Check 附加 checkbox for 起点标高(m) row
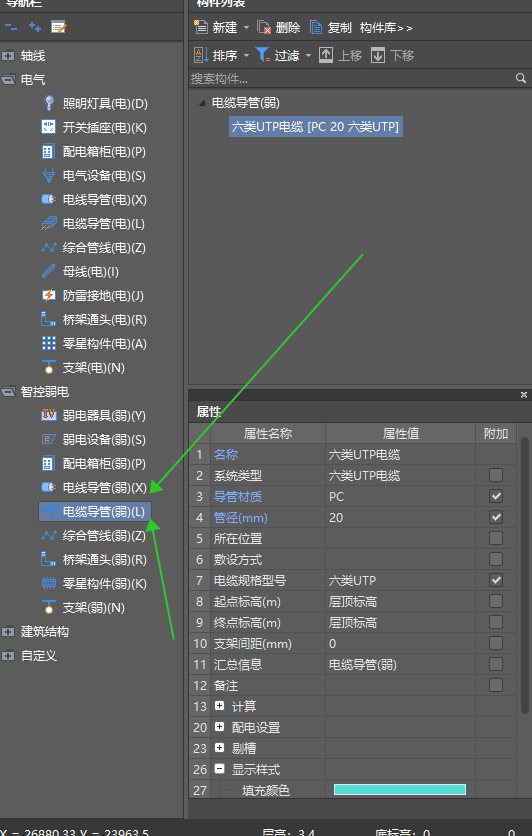 click(496, 601)
